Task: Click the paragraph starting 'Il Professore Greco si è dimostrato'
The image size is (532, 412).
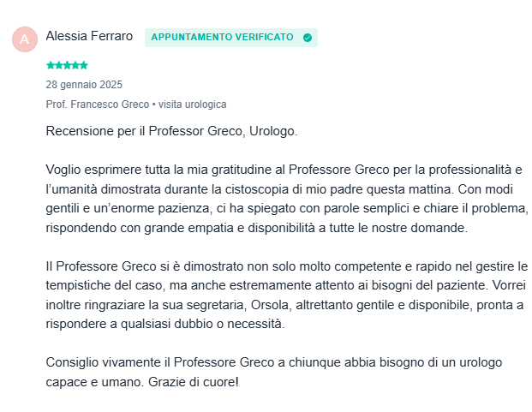Action: click(x=287, y=295)
